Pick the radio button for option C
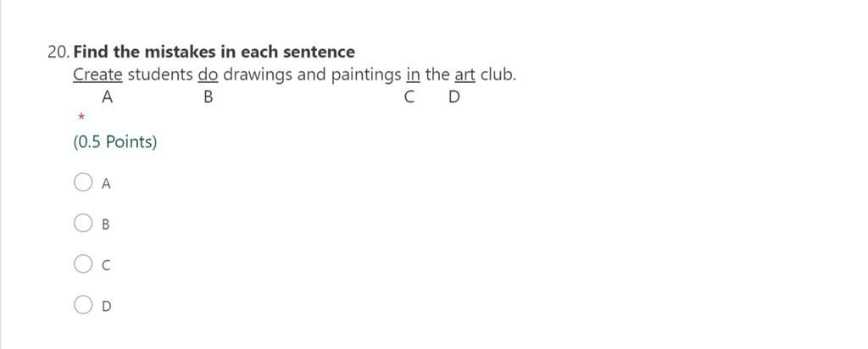Viewport: 868px width, 349px height. click(83, 264)
